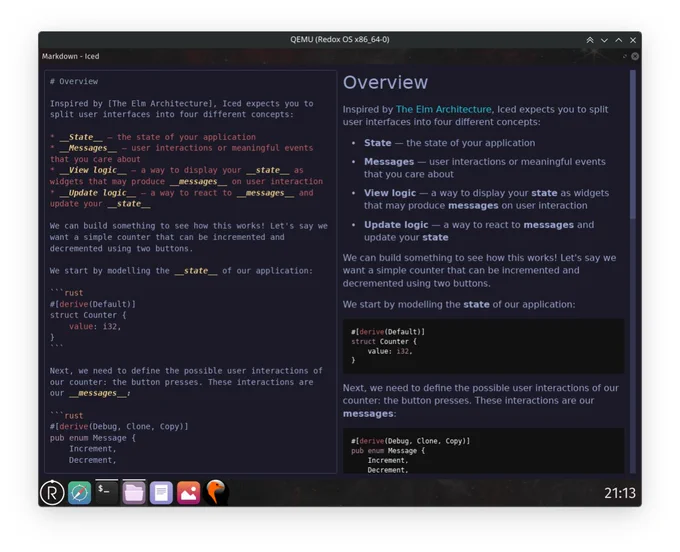Click 'pub enum Message {' in editor
This screenshot has height=552, width=680.
point(93,438)
